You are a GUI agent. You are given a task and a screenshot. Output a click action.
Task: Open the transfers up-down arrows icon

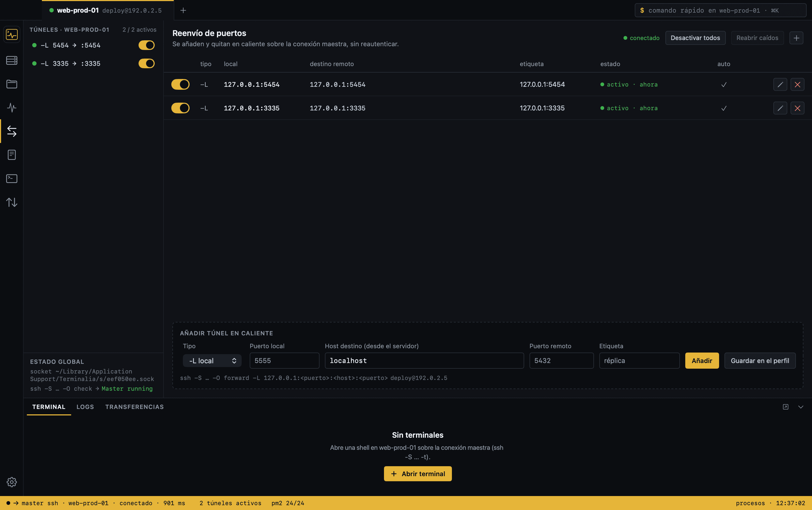click(12, 202)
